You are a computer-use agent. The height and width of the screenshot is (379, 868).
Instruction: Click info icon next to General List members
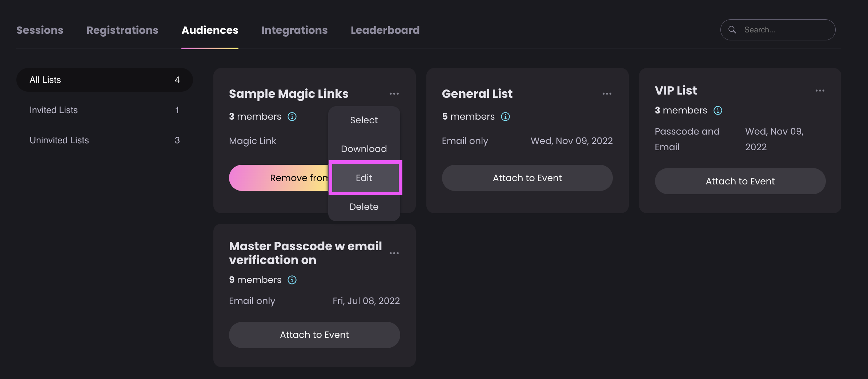[505, 116]
